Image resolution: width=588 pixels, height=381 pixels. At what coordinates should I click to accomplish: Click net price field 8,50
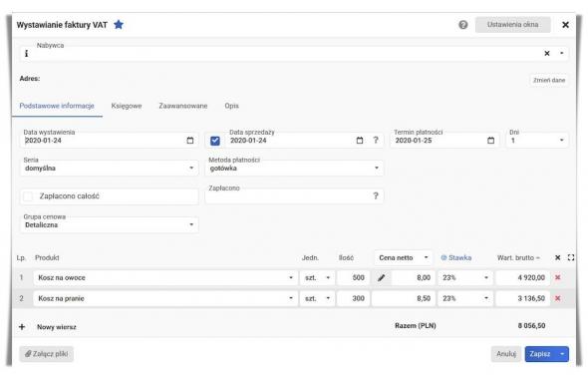point(404,298)
